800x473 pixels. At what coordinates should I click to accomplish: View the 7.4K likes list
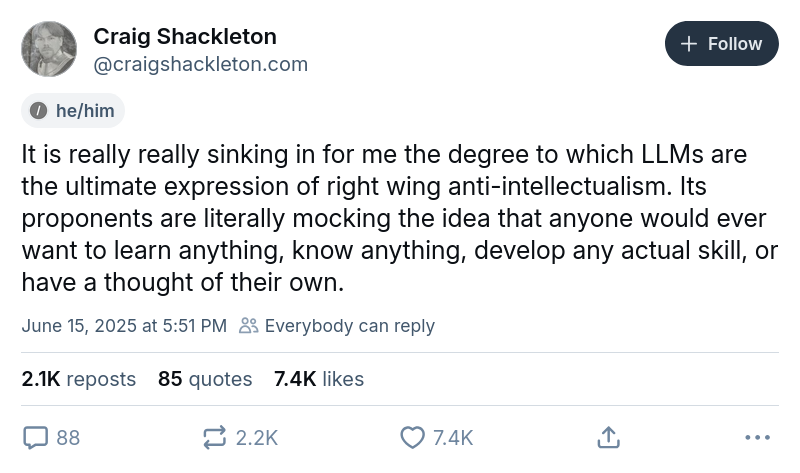[x=319, y=379]
